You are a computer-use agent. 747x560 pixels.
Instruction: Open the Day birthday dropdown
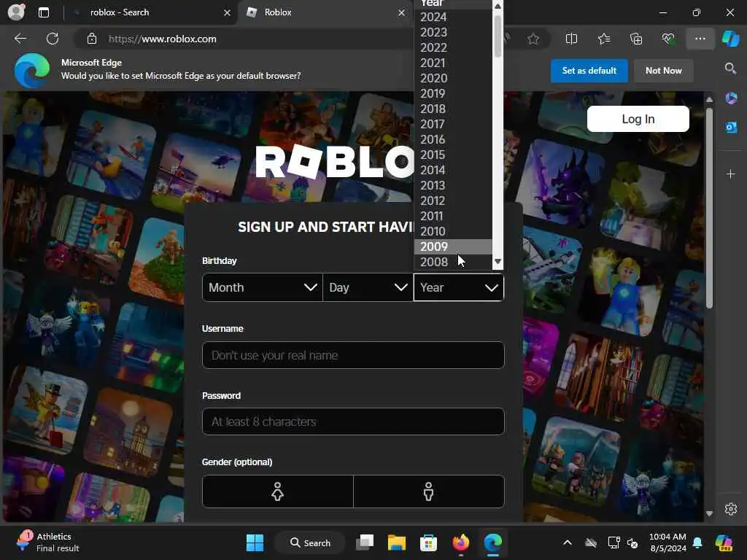pos(368,287)
